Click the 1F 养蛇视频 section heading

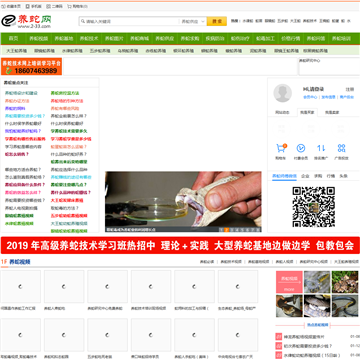[x=15, y=262]
